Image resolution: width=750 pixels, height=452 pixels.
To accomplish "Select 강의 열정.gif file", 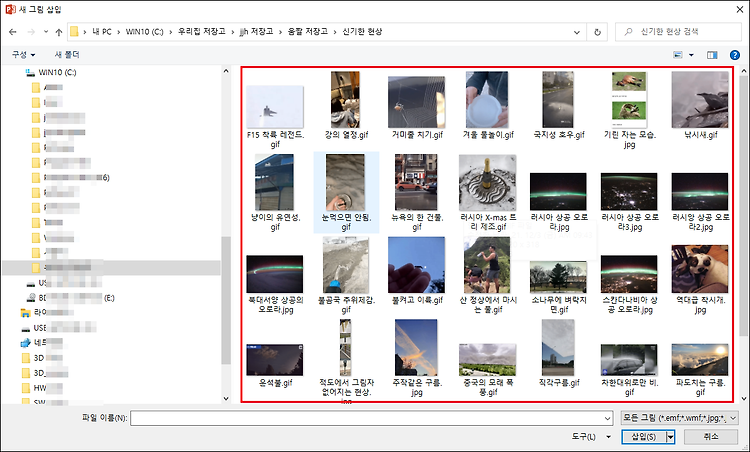I will click(x=346, y=106).
